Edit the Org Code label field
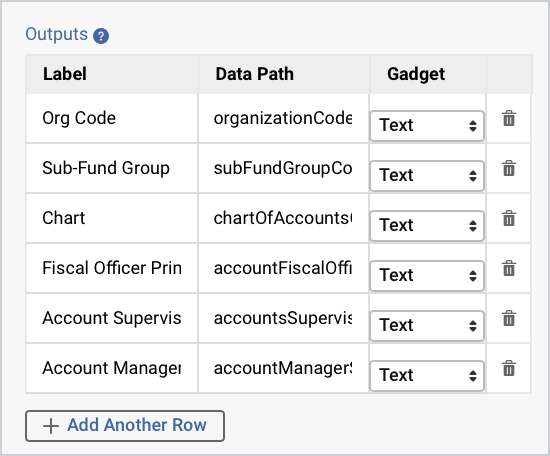 [x=112, y=118]
